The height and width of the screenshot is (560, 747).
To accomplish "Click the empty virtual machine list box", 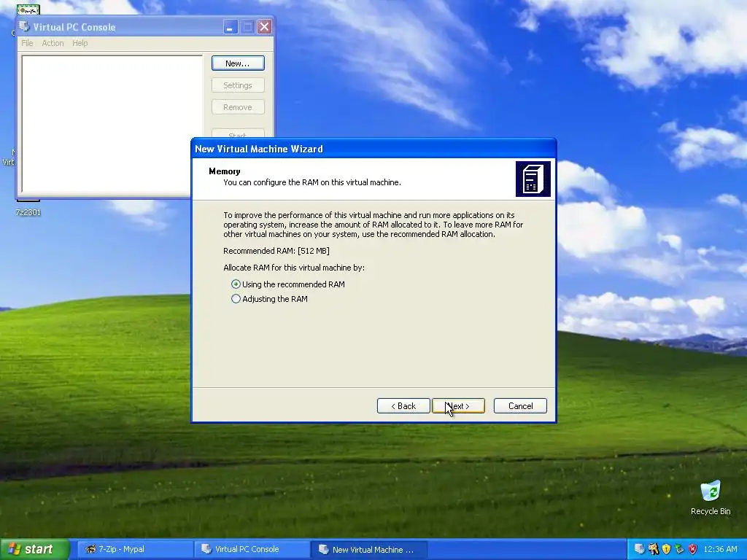I will (112, 124).
